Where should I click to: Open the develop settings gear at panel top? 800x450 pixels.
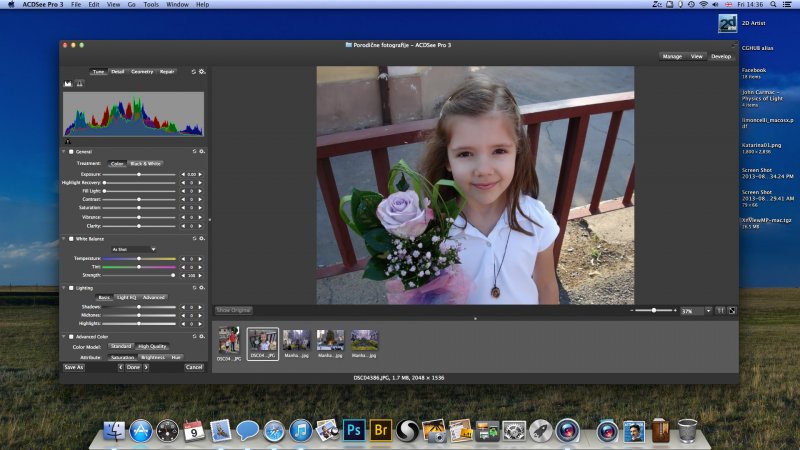pyautogui.click(x=202, y=72)
